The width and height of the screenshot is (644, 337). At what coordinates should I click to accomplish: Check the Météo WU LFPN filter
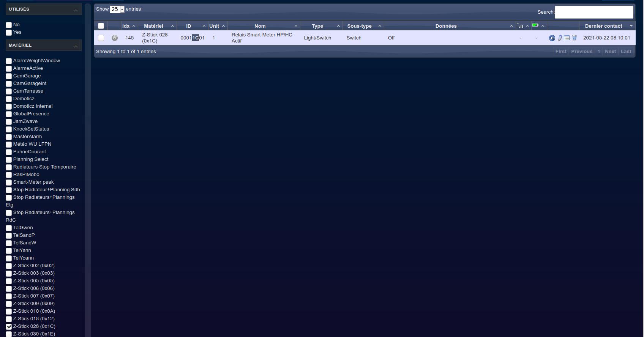pyautogui.click(x=9, y=145)
